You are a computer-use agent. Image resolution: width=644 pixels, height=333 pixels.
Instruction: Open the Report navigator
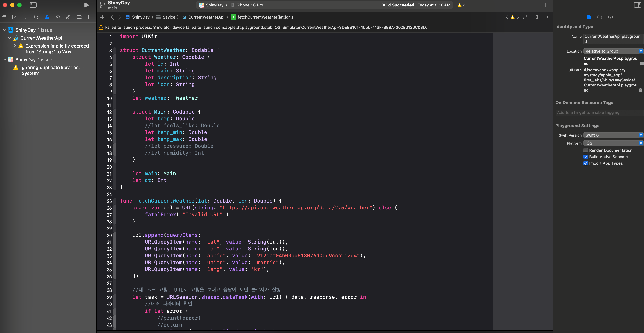tap(90, 17)
